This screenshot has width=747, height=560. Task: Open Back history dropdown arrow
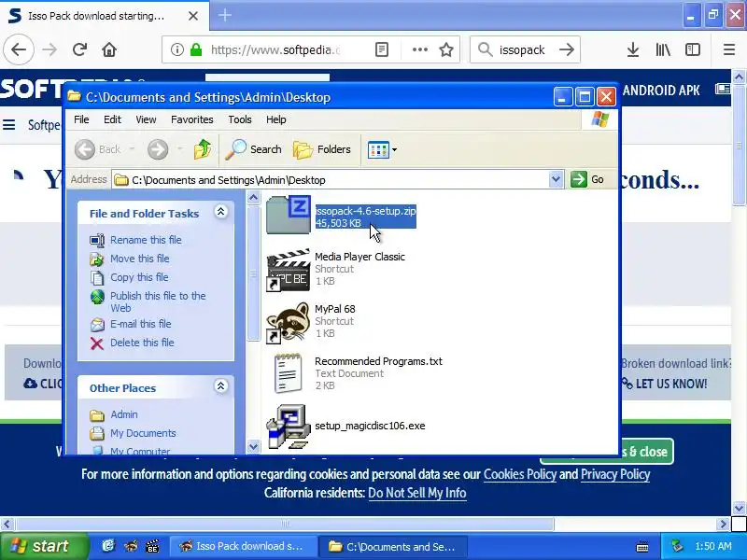click(x=132, y=149)
